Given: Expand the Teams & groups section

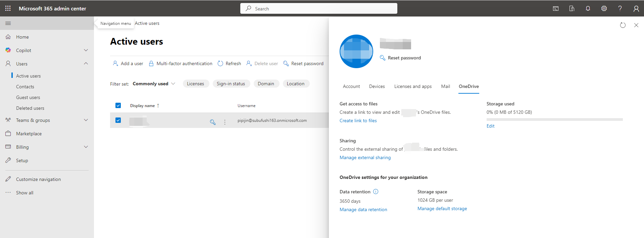Looking at the screenshot, I should pyautogui.click(x=86, y=120).
